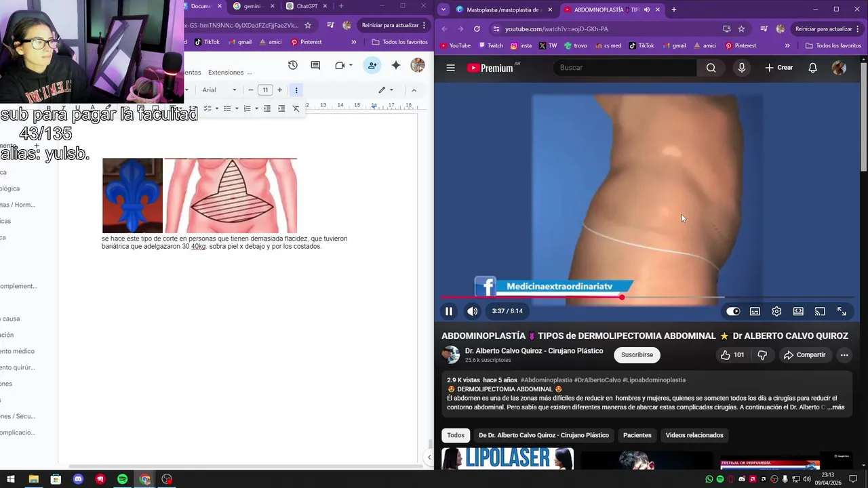The width and height of the screenshot is (868, 488).
Task: Open YouTube notifications bell
Action: [x=812, y=68]
